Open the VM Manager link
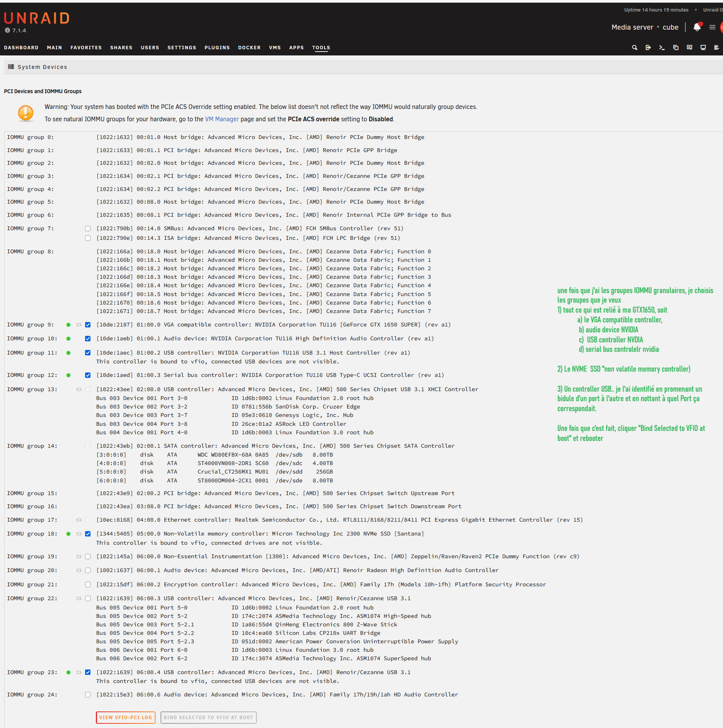 pos(222,119)
